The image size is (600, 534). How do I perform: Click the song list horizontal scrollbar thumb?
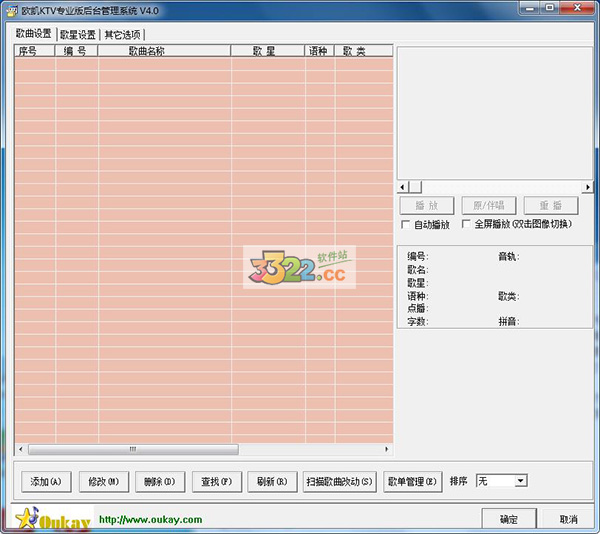(133, 449)
